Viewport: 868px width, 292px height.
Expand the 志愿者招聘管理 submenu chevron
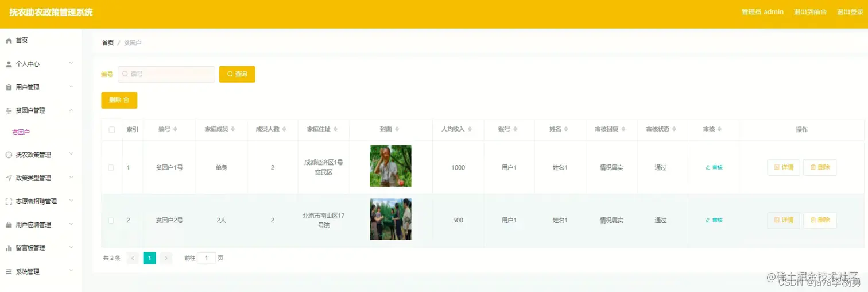click(x=71, y=201)
